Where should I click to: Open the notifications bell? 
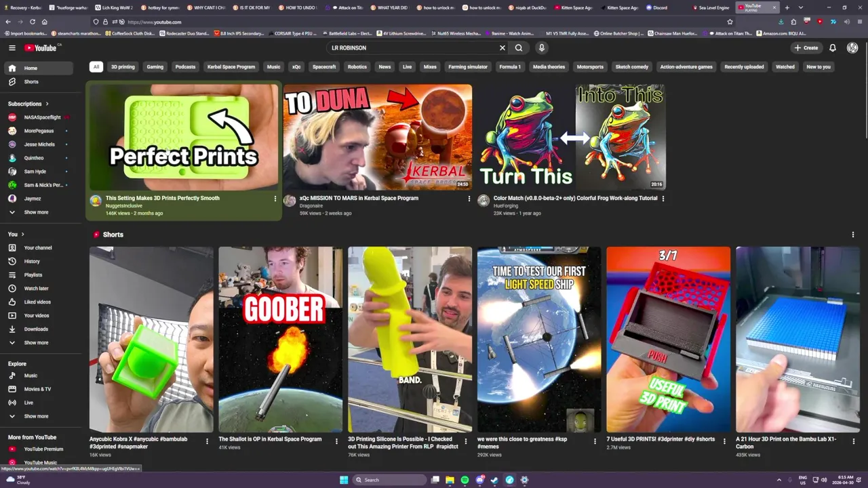tap(833, 47)
